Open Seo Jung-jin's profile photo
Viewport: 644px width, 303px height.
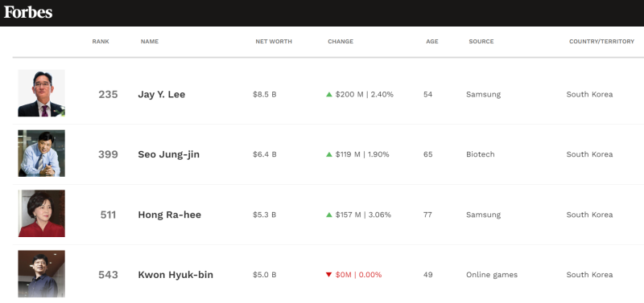point(42,154)
